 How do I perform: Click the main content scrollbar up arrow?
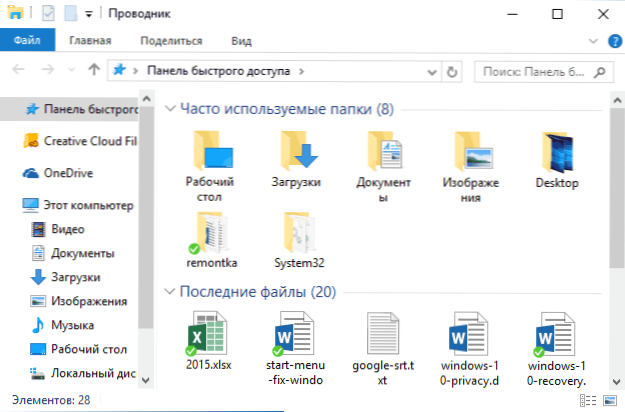(x=617, y=100)
